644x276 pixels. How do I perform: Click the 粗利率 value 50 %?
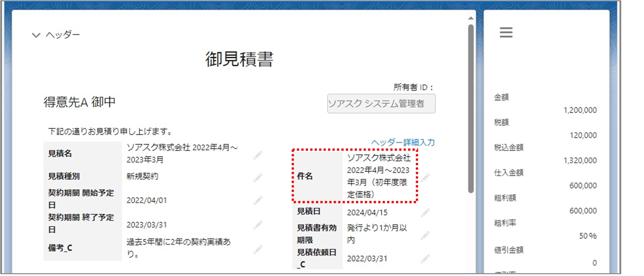click(x=588, y=236)
